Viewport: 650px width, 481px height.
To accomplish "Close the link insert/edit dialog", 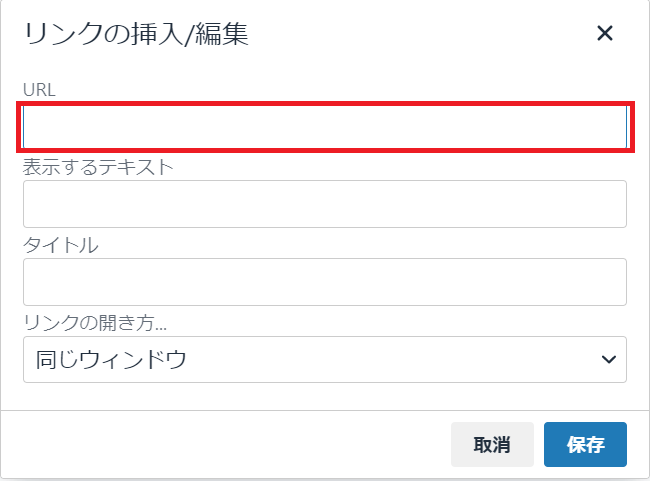I will [x=604, y=33].
